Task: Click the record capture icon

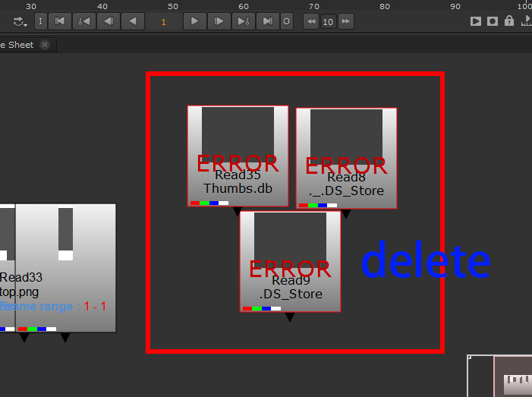Action: coord(493,21)
